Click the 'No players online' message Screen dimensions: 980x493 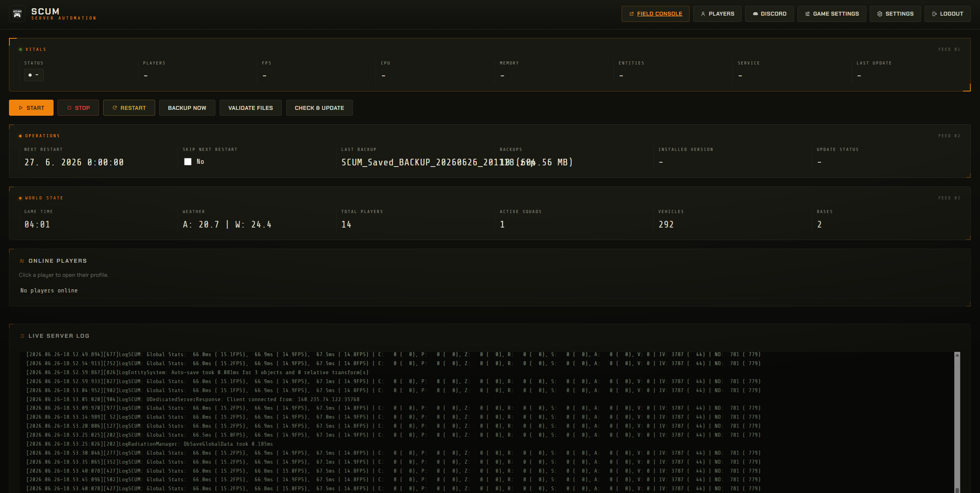[49, 290]
